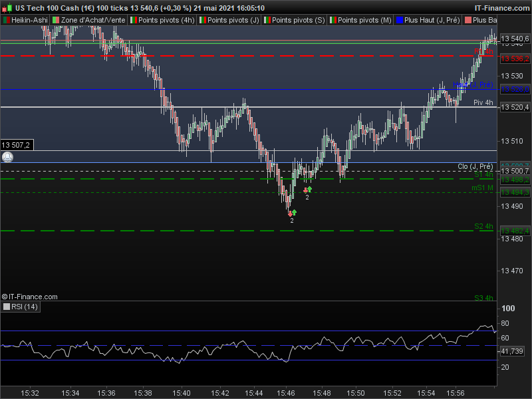This screenshot has height=399, width=532.
Task: Click the green price tag 13 494,3
Action: [515, 192]
